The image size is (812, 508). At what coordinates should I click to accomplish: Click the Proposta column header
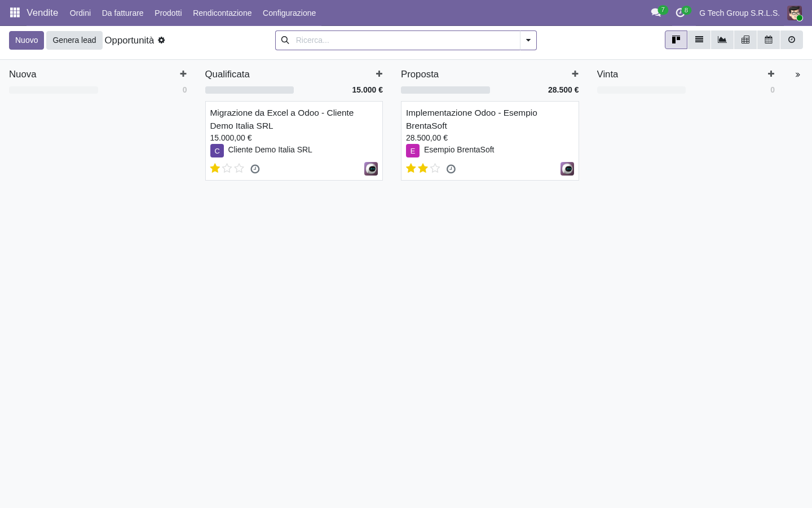click(420, 74)
